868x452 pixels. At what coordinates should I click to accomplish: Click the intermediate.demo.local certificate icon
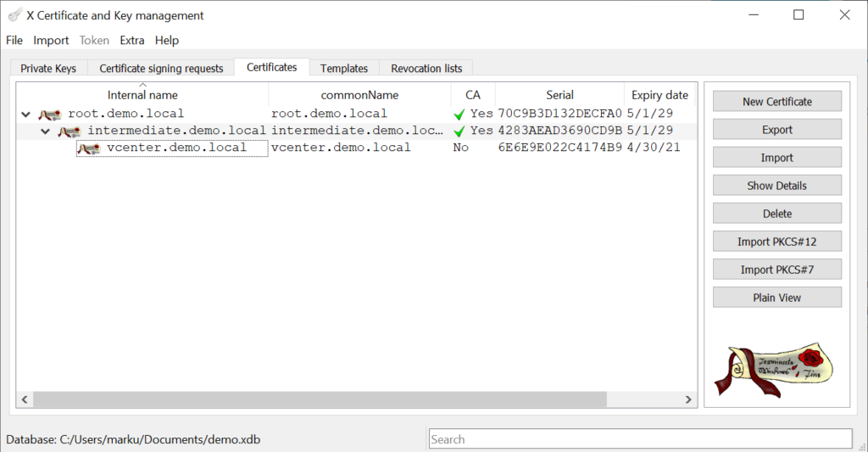[70, 131]
